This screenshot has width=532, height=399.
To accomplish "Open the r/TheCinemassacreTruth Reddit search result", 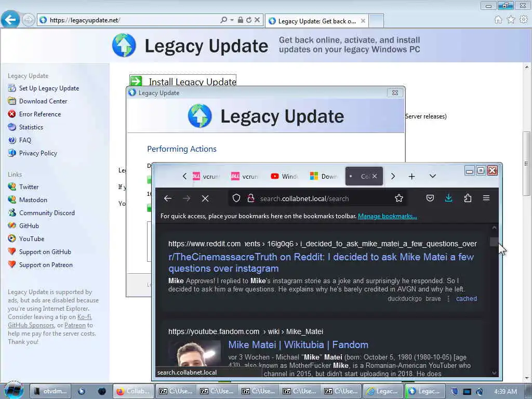I will (321, 262).
